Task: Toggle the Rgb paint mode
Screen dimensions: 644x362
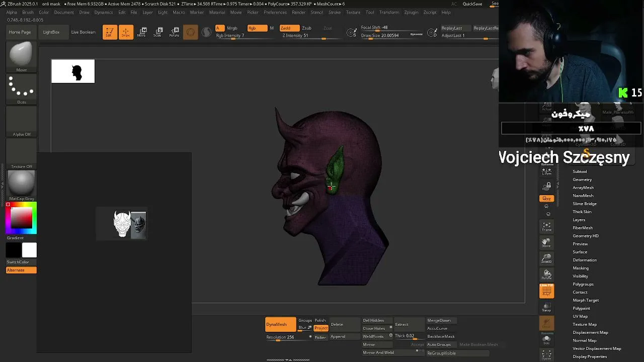Action: pyautogui.click(x=257, y=28)
